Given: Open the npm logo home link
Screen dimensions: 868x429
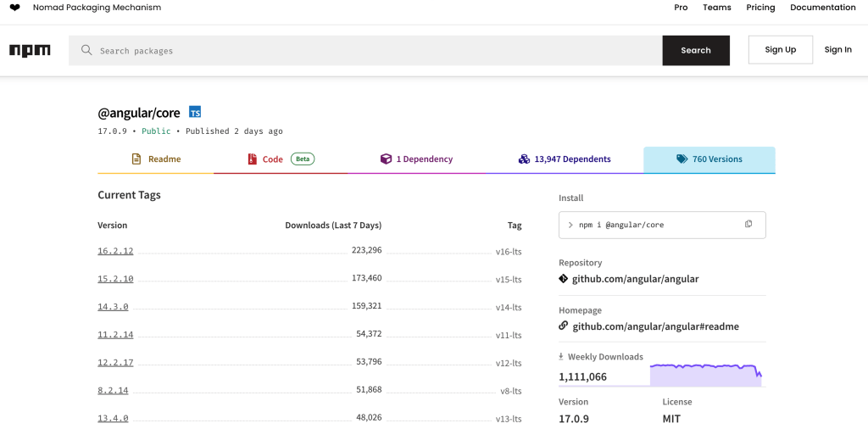Looking at the screenshot, I should tap(30, 50).
